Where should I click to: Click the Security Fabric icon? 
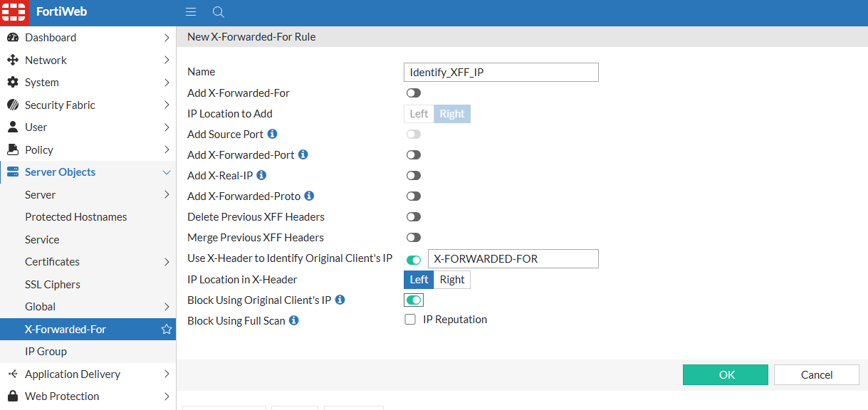13,105
